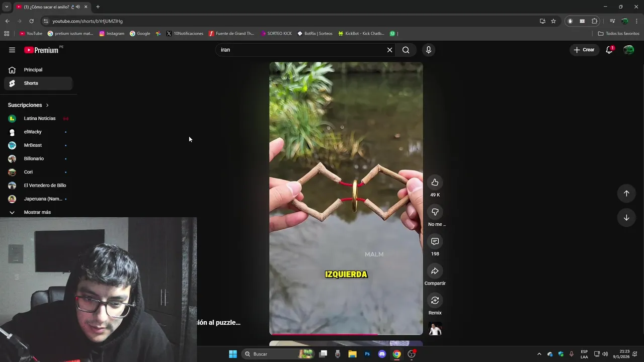The width and height of the screenshot is (644, 362).
Task: Open BotRix Sorteos bookmark
Action: coord(315,34)
